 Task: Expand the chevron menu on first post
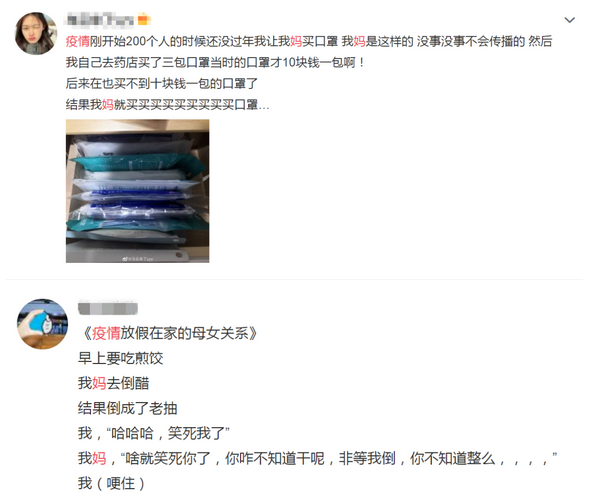570,20
